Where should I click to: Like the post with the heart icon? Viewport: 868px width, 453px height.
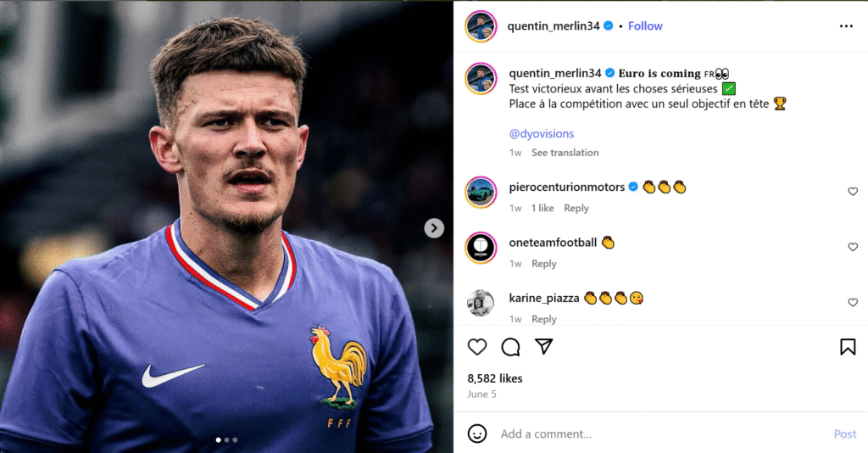pos(477,347)
